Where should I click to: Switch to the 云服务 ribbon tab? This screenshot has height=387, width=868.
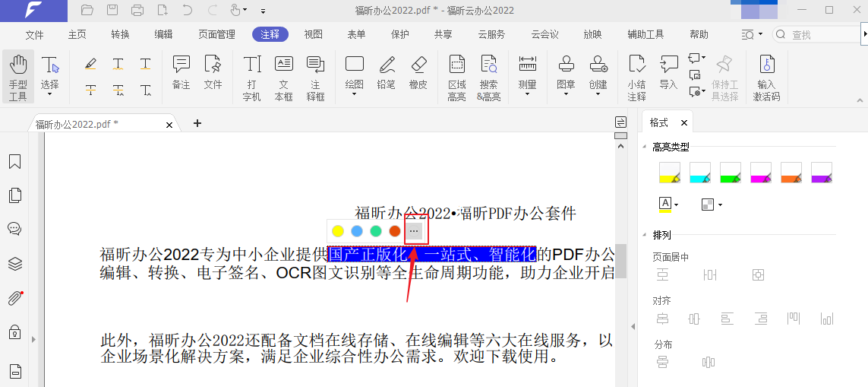point(491,34)
